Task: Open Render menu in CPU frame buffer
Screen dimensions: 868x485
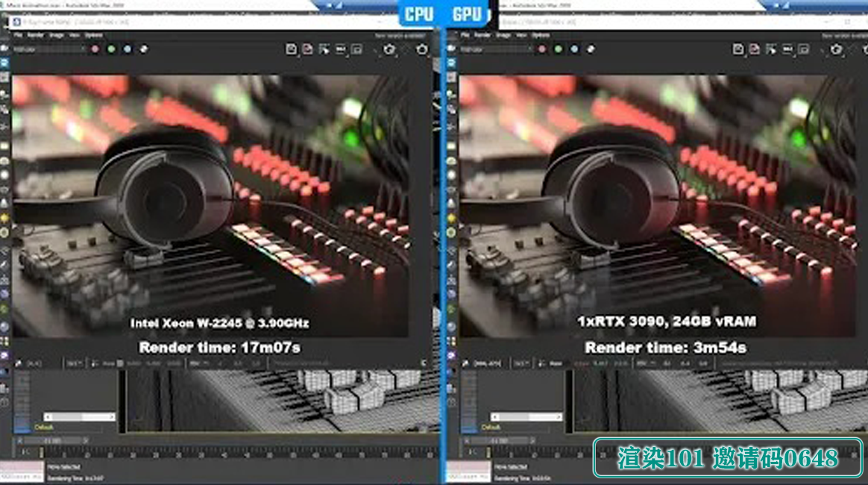Action: click(36, 35)
